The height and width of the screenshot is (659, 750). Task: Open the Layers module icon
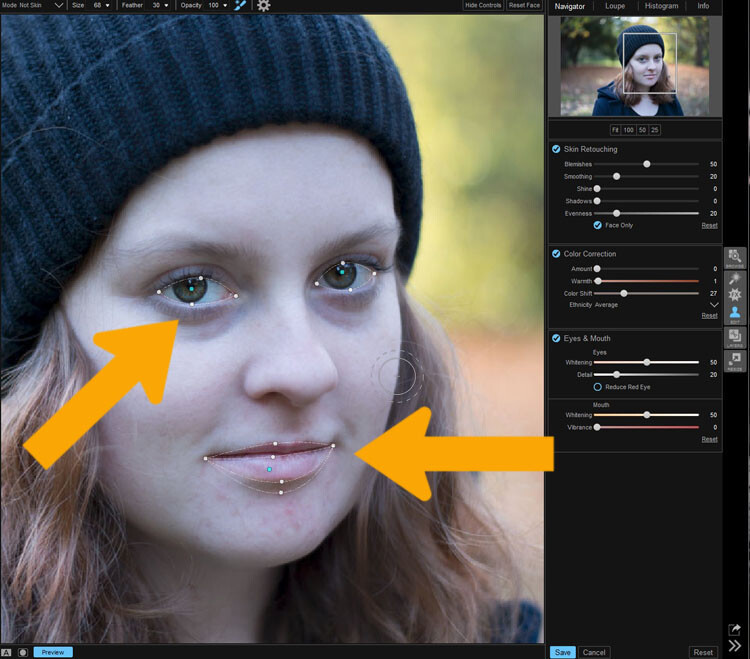coord(735,337)
